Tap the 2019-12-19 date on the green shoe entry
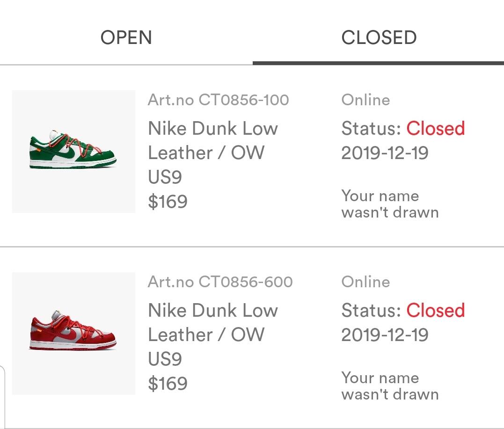 click(385, 153)
